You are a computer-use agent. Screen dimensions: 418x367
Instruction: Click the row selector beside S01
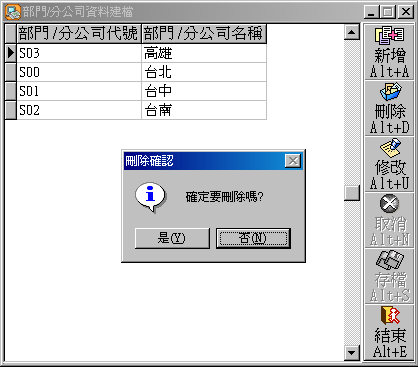tap(11, 91)
